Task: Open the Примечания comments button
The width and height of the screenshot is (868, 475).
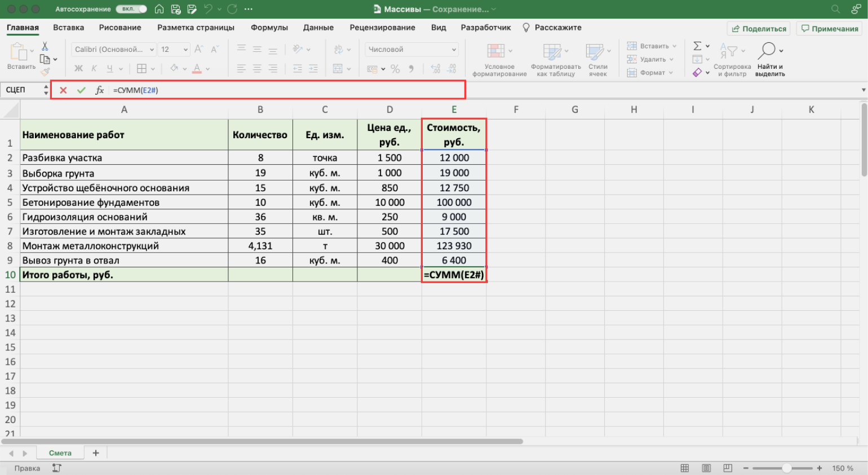Action: click(830, 29)
